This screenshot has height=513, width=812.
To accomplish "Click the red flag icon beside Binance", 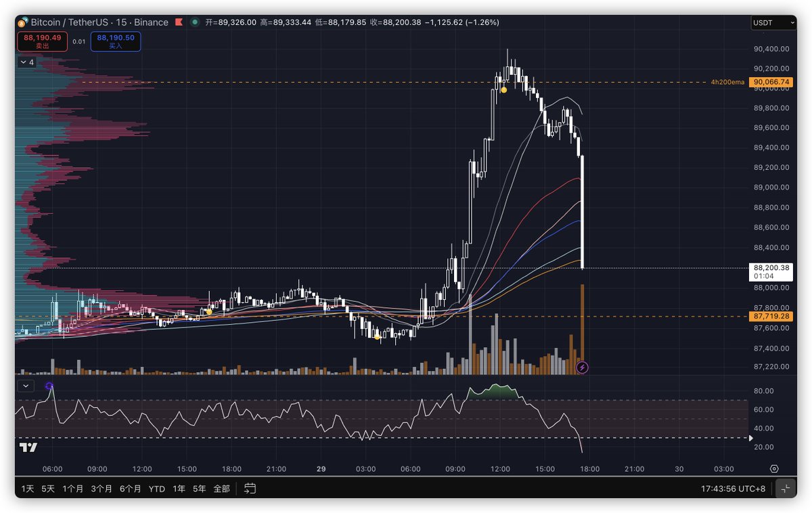I will click(179, 22).
